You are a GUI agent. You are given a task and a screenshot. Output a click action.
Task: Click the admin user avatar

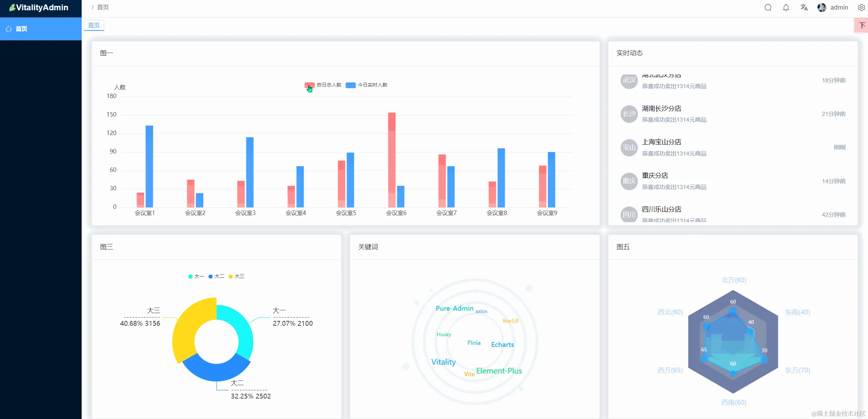[x=822, y=8]
